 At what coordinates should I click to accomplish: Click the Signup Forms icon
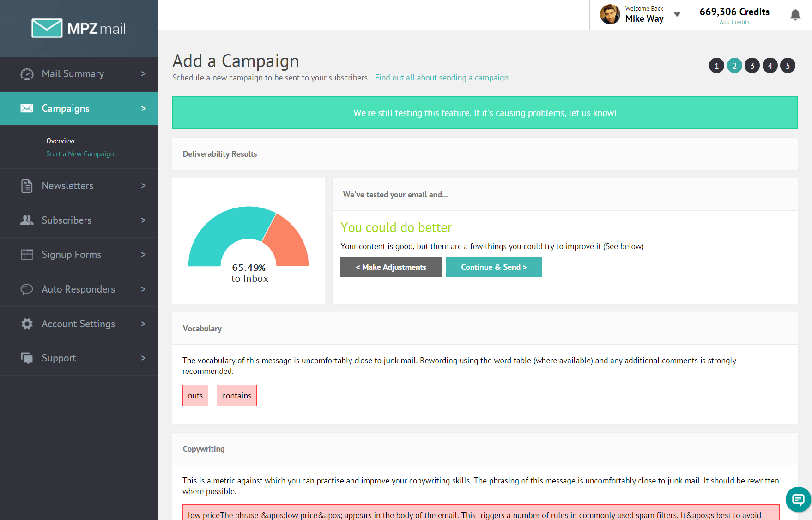tap(27, 255)
